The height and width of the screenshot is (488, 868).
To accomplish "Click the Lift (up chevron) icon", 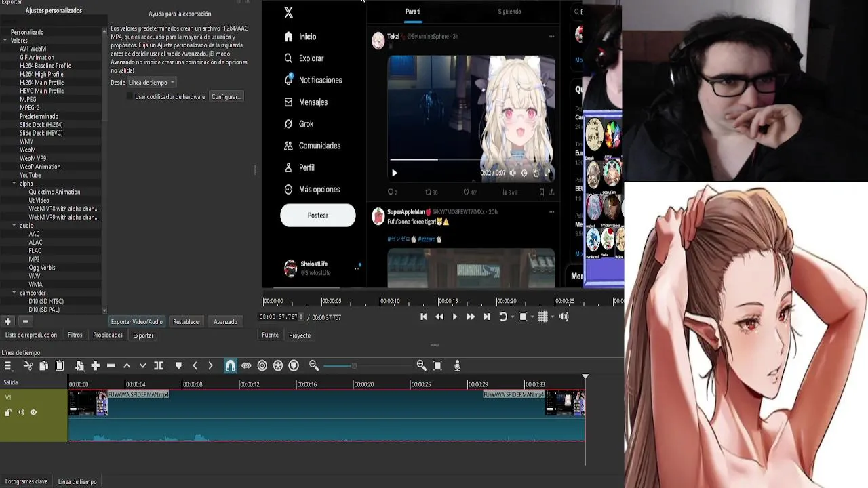I will 127,365.
